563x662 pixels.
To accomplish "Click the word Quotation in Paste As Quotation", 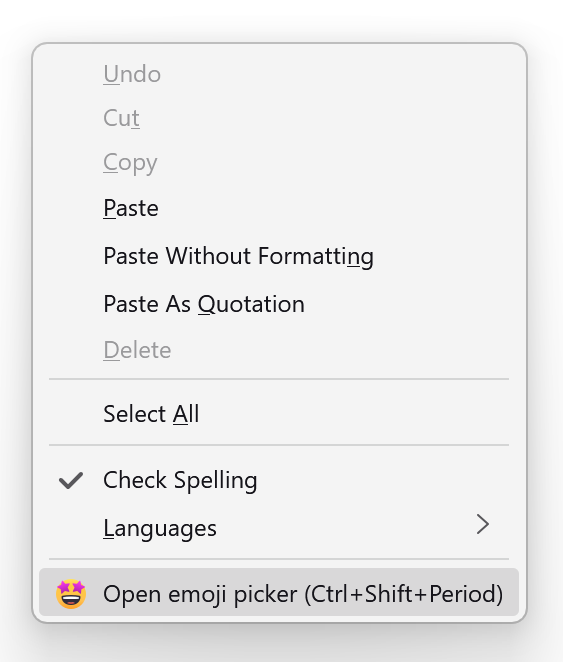I will tap(251, 304).
